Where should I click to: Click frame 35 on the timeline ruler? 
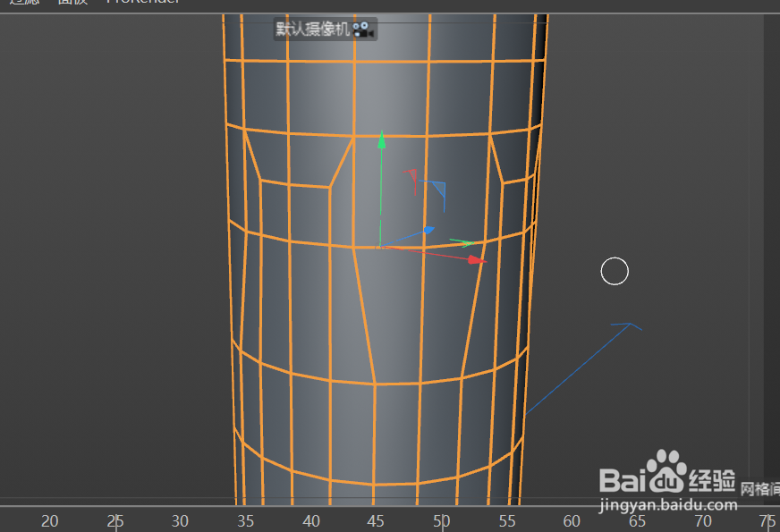click(x=245, y=520)
